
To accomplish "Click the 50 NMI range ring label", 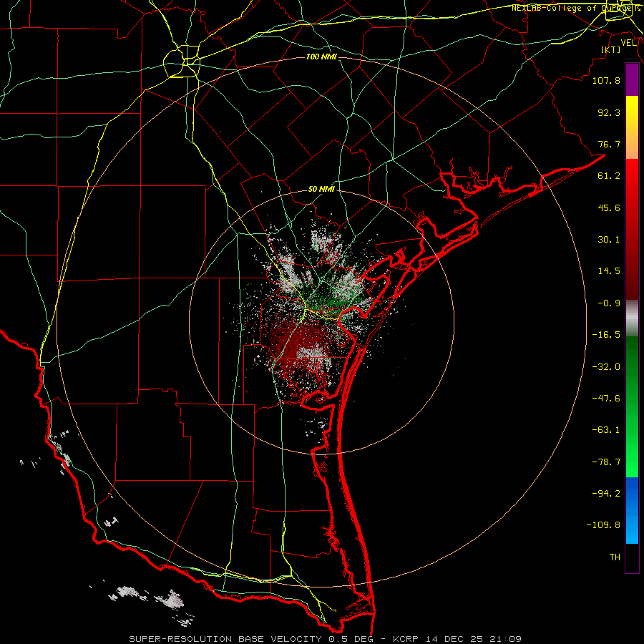I will coord(321,190).
